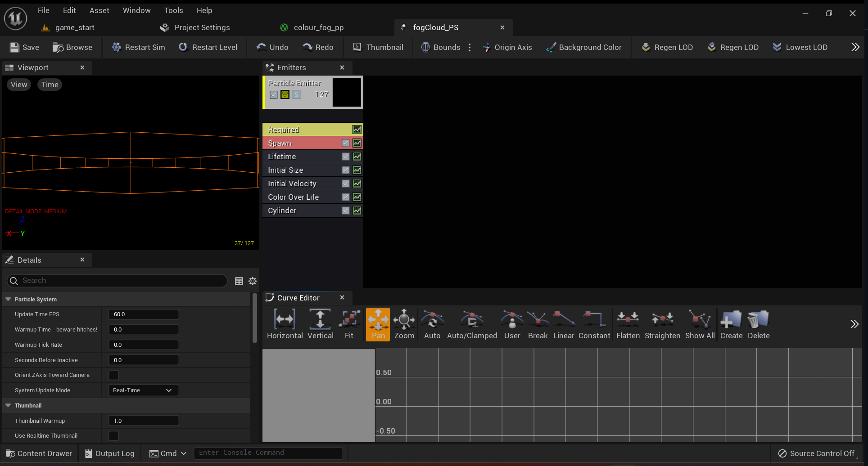This screenshot has height=466, width=868.
Task: Click the Thumbnail toolbar button
Action: [x=378, y=47]
